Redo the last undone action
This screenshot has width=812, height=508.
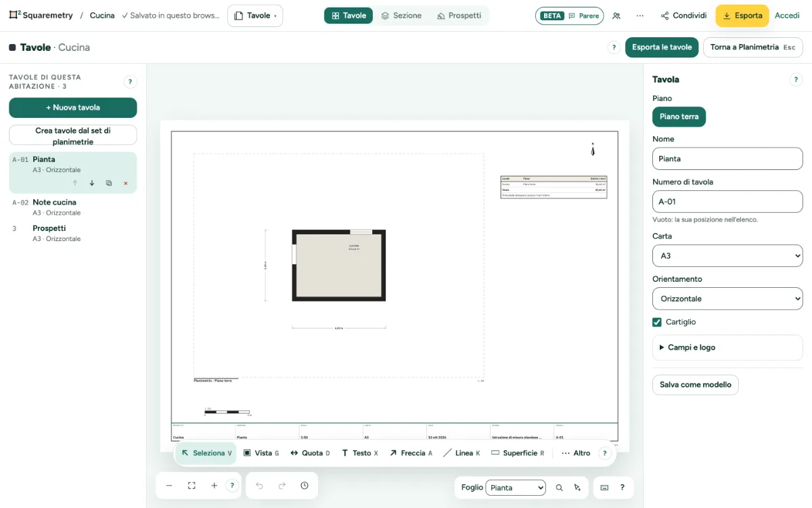pos(282,486)
